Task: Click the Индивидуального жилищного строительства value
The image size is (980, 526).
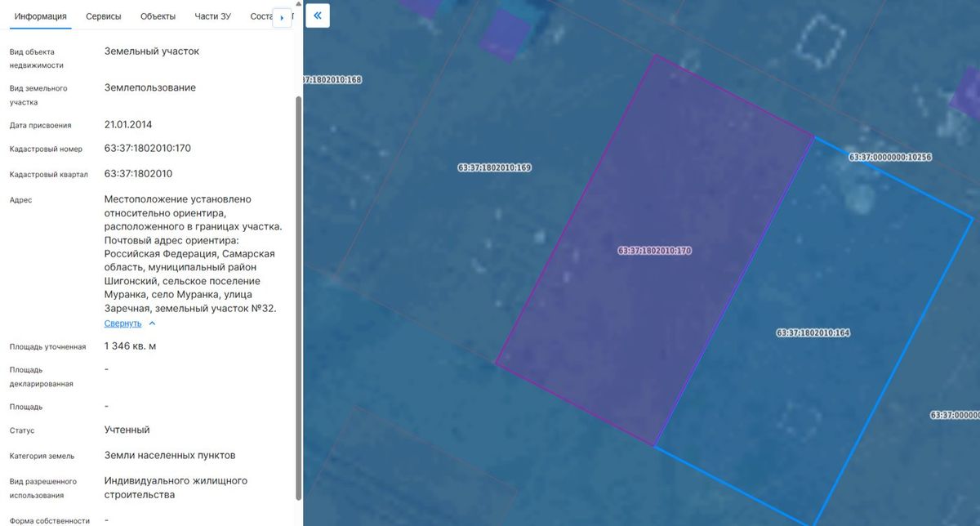Action: [176, 488]
